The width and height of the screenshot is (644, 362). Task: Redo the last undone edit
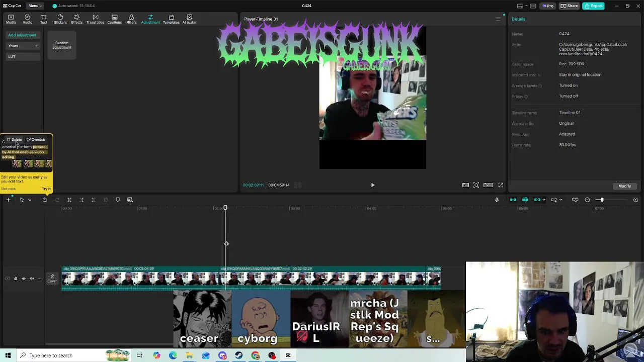point(57,200)
